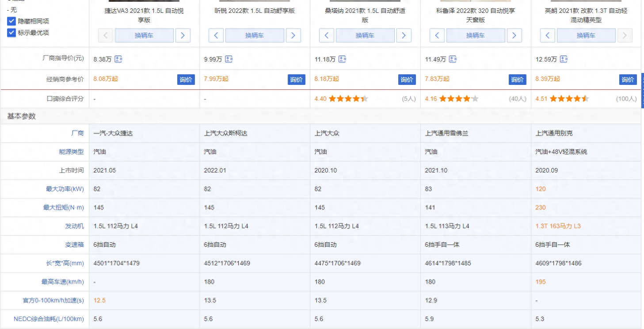
Task: Click 上汽通用别克 manufacturer cell
Action: (554, 133)
